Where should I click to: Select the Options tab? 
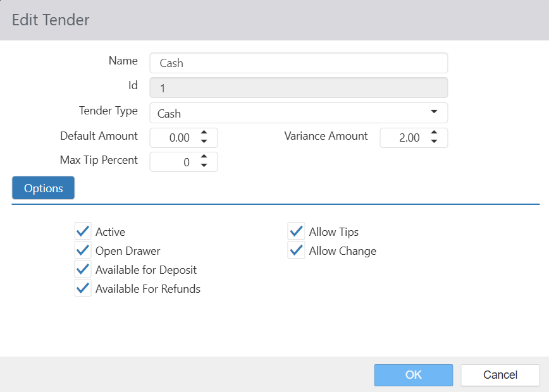click(43, 188)
